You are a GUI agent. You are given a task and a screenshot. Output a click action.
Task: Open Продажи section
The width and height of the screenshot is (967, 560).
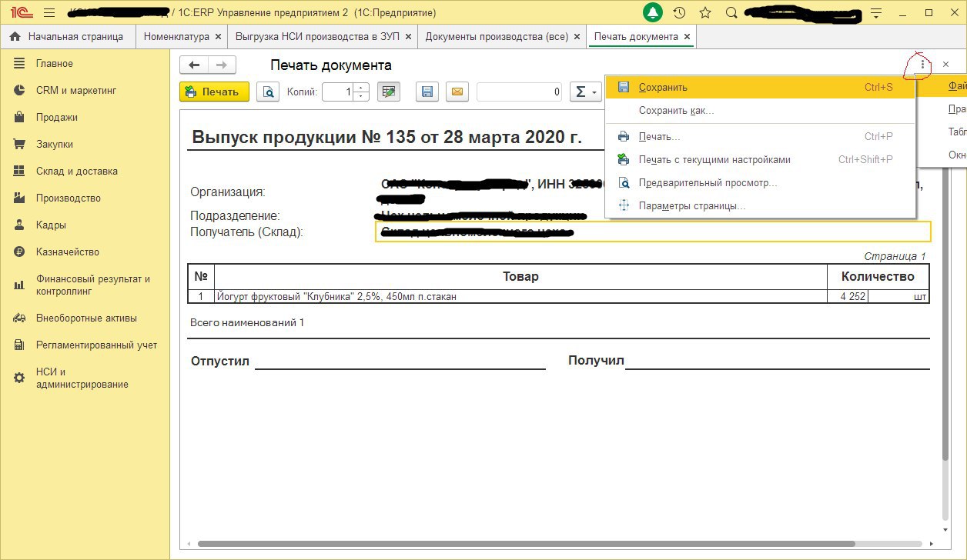pos(85,117)
